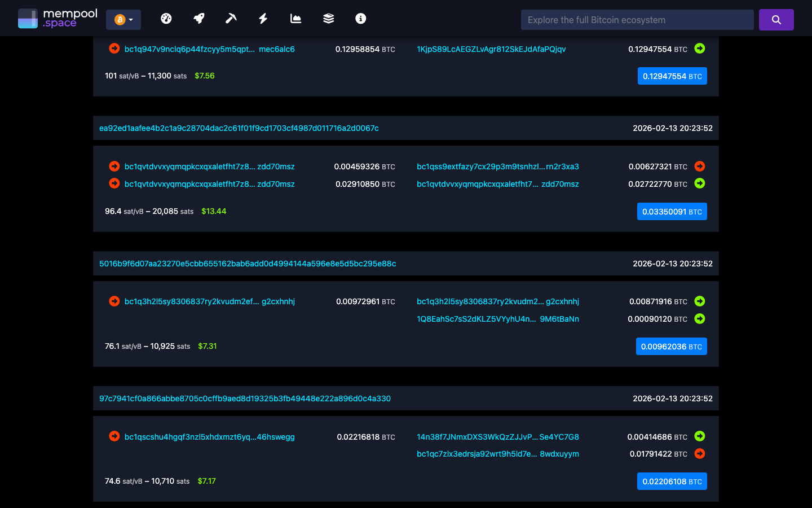Click the mempool.space logo
This screenshot has width=812, height=508.
point(57,17)
